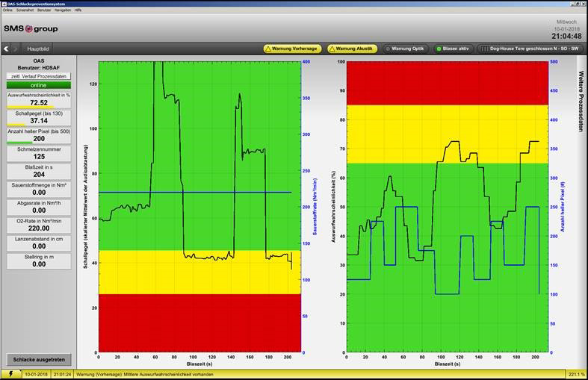Click the Dog-House Tore geschlossen indicator
The height and width of the screenshot is (380, 588).
pos(530,49)
